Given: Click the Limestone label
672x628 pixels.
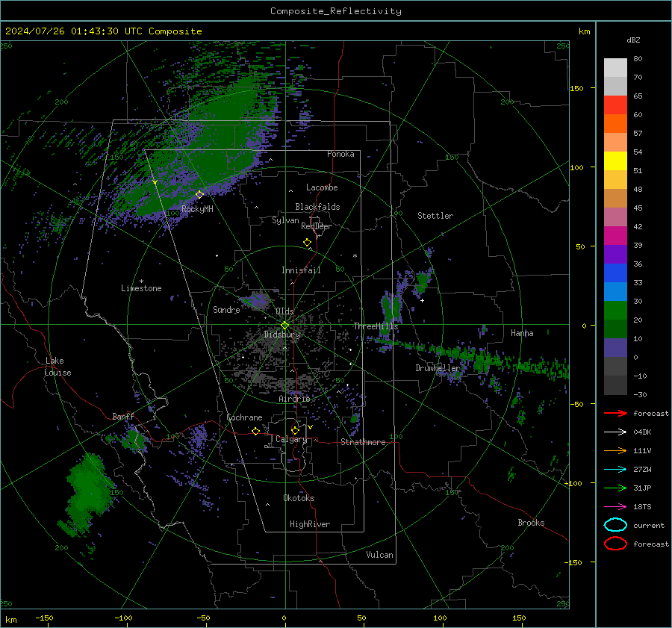Looking at the screenshot, I should (141, 288).
